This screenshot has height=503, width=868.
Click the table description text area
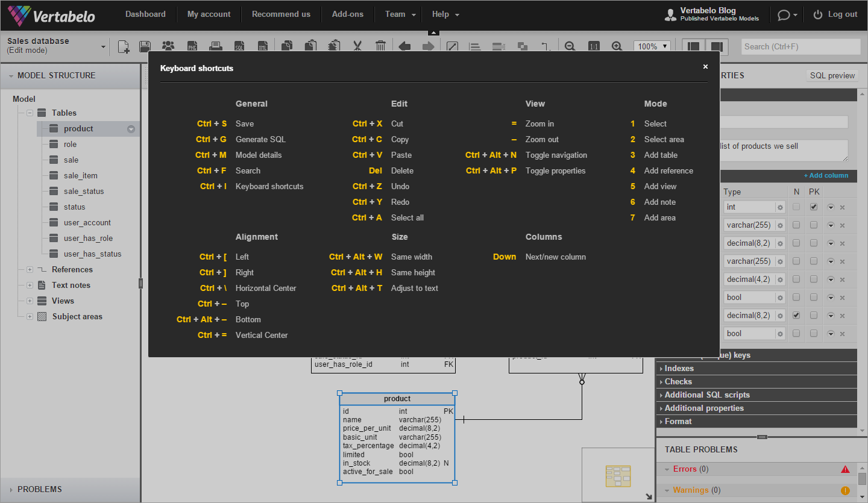pos(784,150)
